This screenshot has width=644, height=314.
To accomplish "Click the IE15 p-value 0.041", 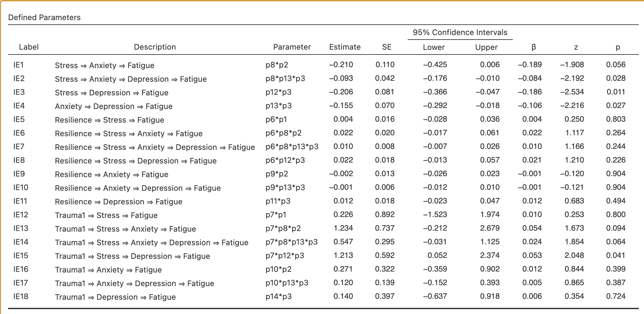I will (x=616, y=256).
